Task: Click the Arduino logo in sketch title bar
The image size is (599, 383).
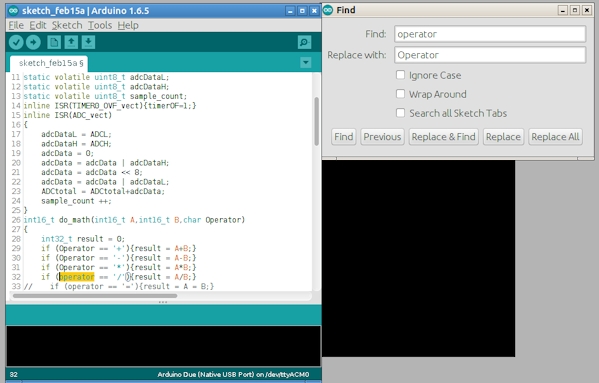Action: pyautogui.click(x=14, y=10)
